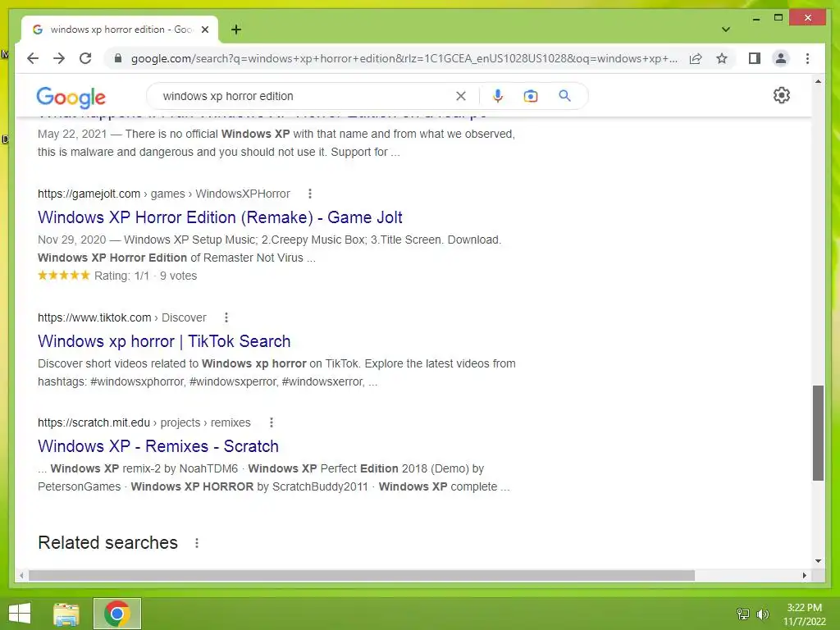Open Google quick settings gear
This screenshot has width=840, height=630.
click(782, 95)
